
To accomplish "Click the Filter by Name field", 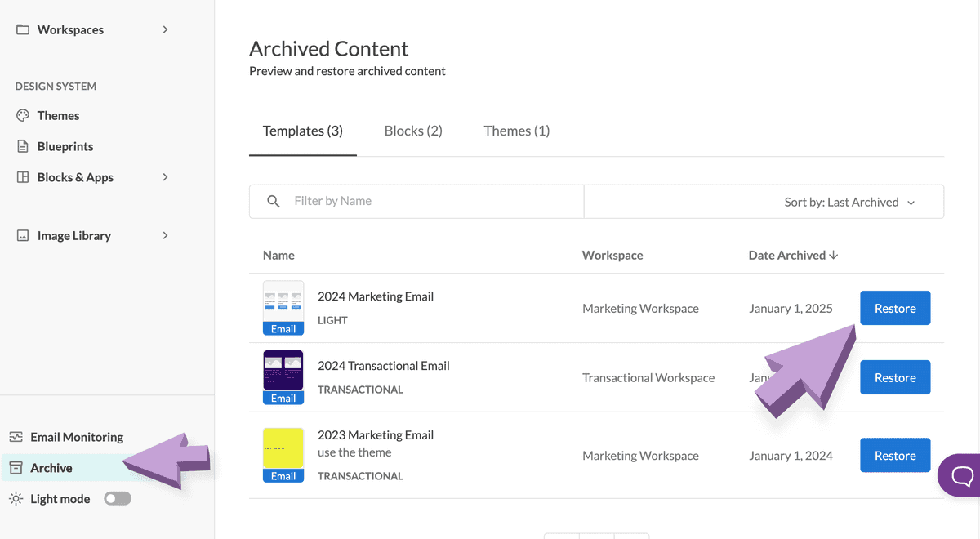I will pos(433,201).
